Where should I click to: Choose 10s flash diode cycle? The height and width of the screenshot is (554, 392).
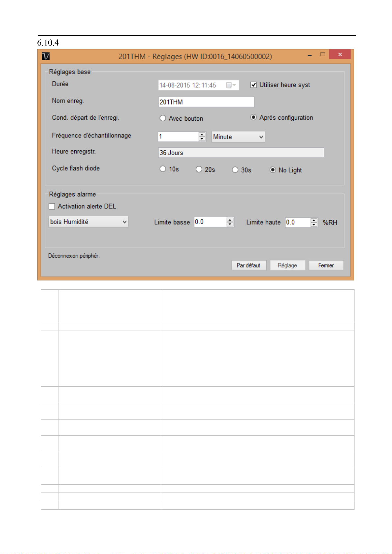pos(163,169)
